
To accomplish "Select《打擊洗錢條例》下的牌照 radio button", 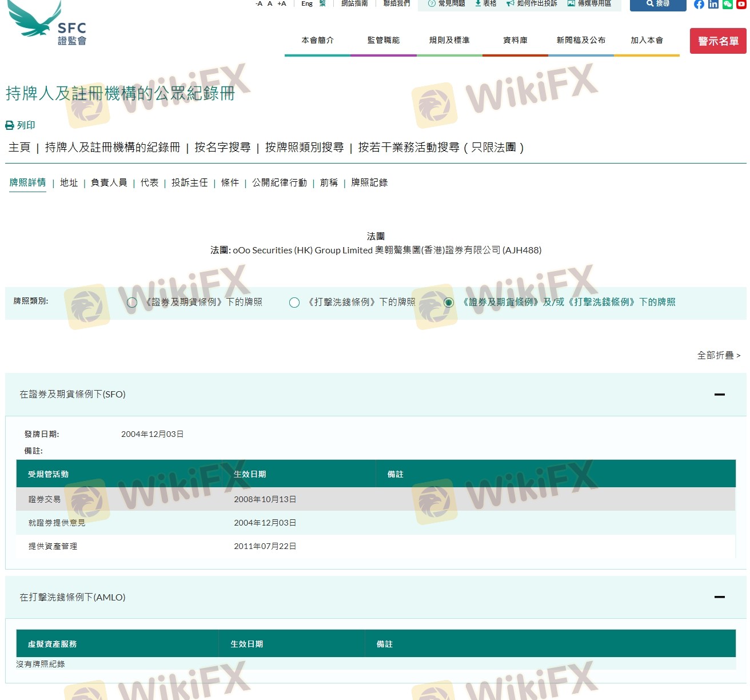I will click(x=294, y=303).
